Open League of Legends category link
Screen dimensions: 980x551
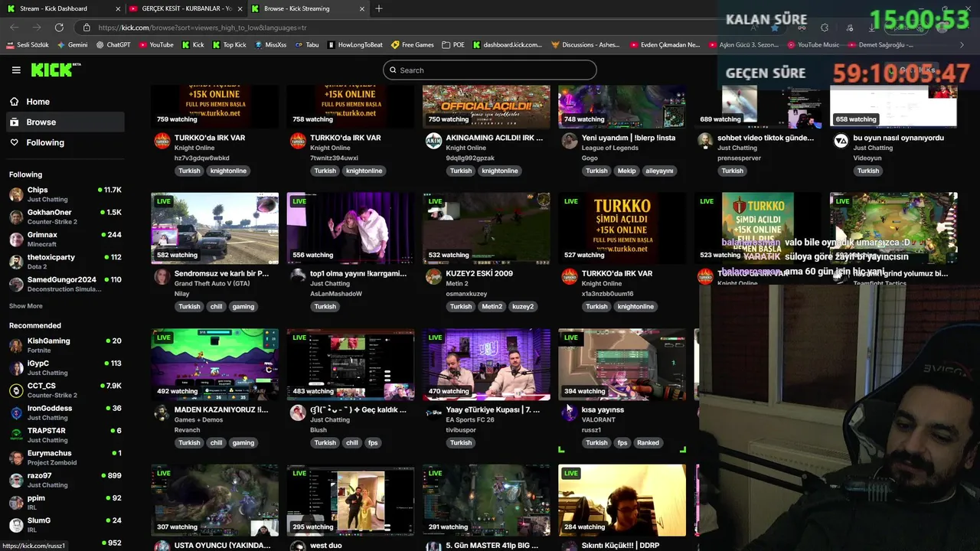[x=610, y=148]
